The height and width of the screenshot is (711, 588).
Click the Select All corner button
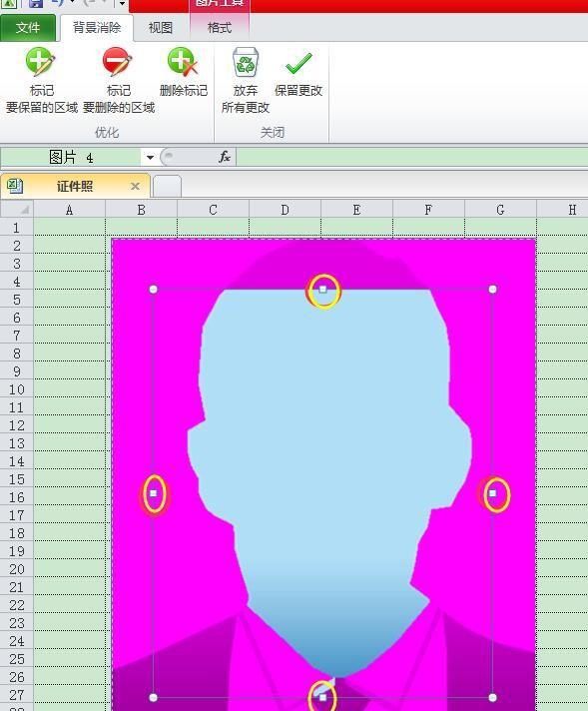point(17,210)
